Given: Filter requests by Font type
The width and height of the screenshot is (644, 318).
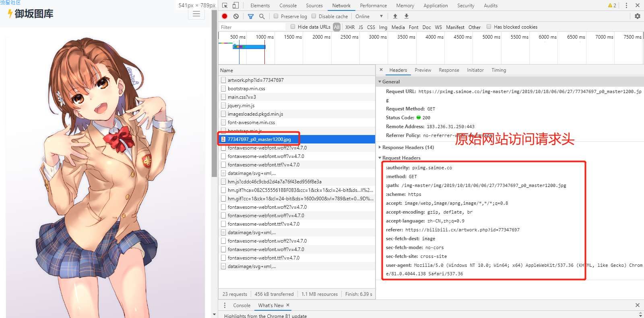Looking at the screenshot, I should [x=413, y=27].
